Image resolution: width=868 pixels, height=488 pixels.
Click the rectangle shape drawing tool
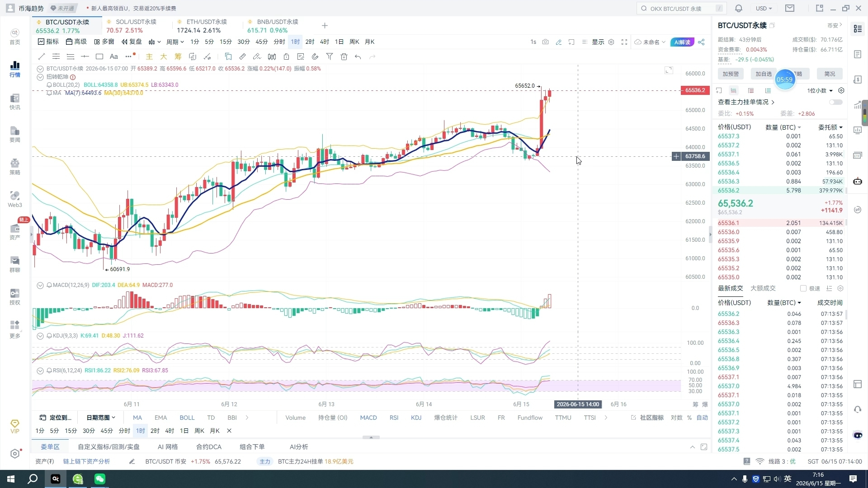coord(99,56)
